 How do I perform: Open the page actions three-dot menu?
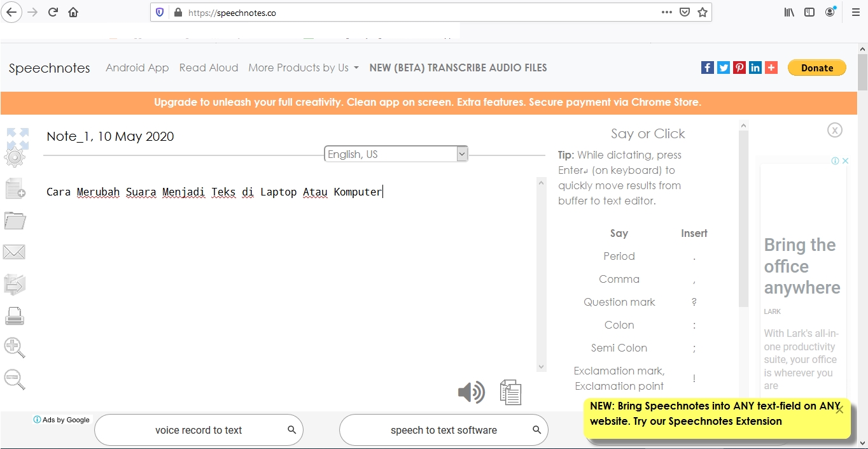[667, 12]
